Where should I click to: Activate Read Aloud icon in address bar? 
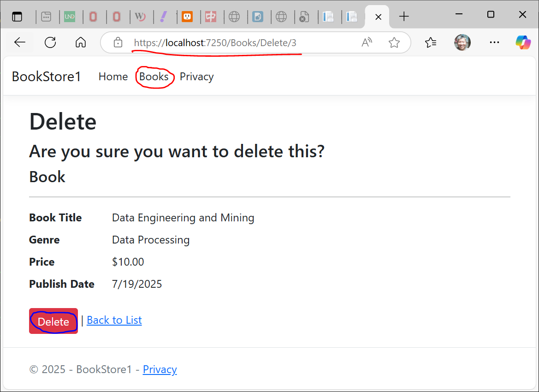tap(367, 42)
